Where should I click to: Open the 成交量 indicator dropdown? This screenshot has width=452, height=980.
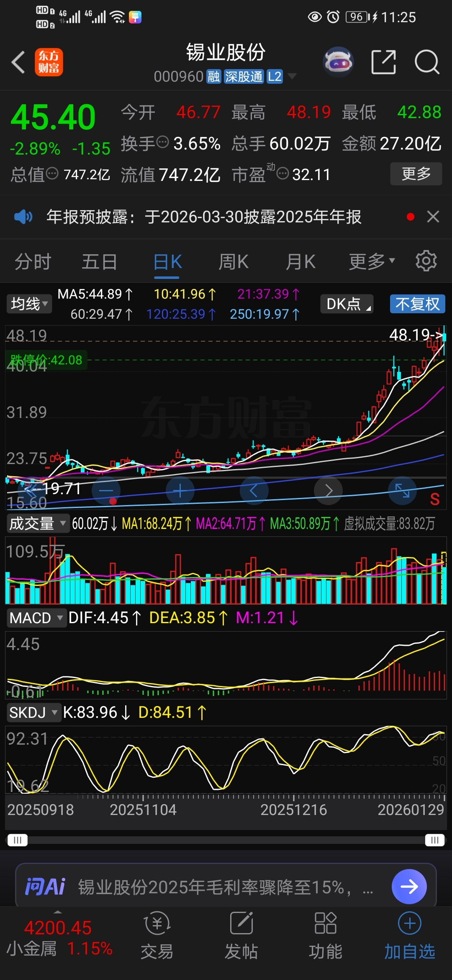(x=38, y=524)
